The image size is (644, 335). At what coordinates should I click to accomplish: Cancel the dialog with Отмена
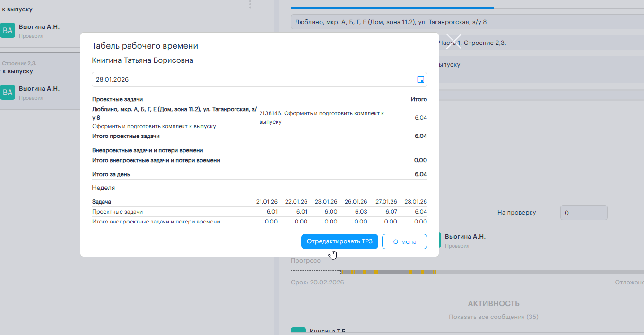tap(405, 241)
